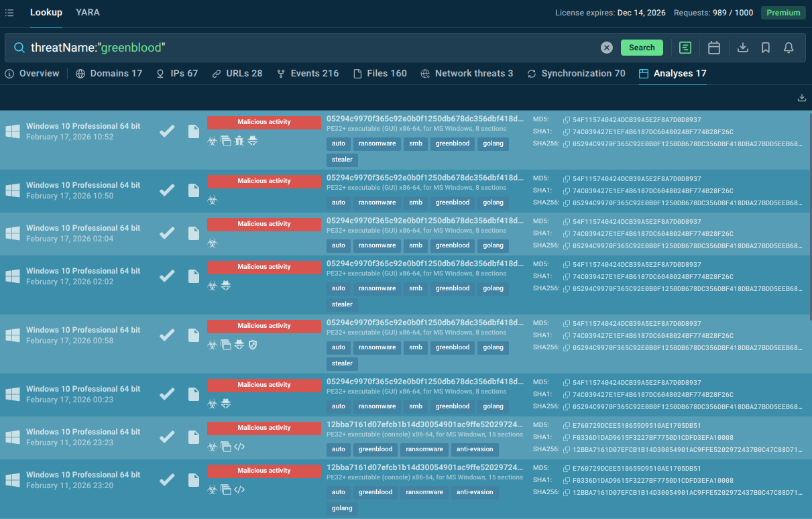Select the greenblood tag on first analysis
This screenshot has height=519, width=812.
[452, 143]
